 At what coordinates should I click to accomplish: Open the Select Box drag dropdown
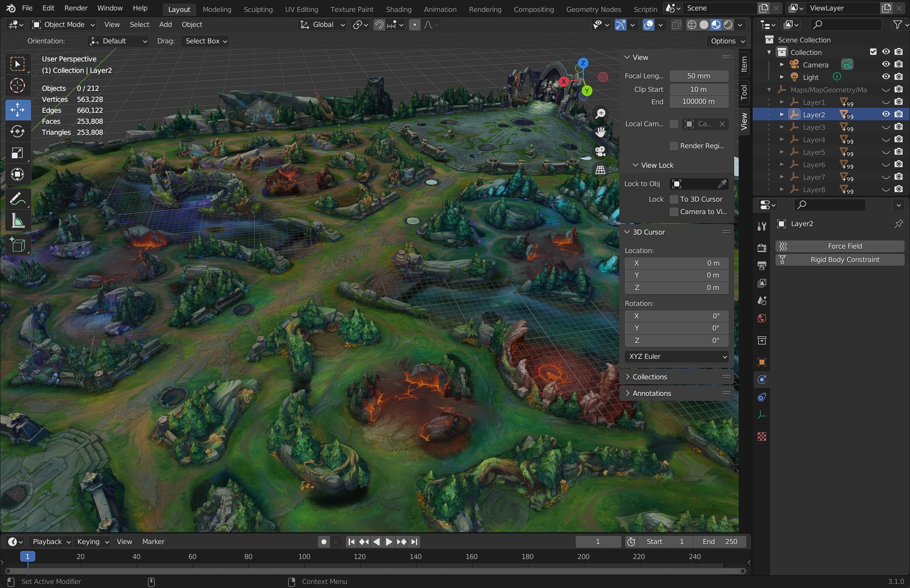coord(206,41)
